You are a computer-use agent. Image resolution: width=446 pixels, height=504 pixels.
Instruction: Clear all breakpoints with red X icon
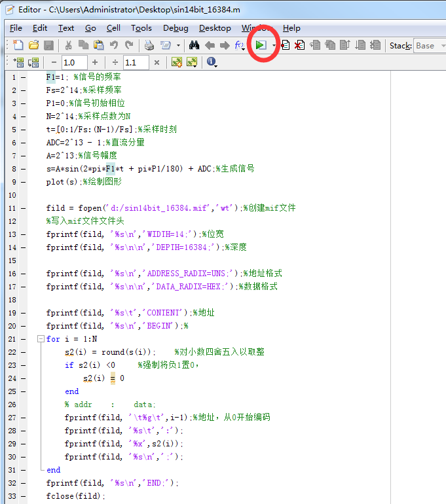tap(300, 45)
